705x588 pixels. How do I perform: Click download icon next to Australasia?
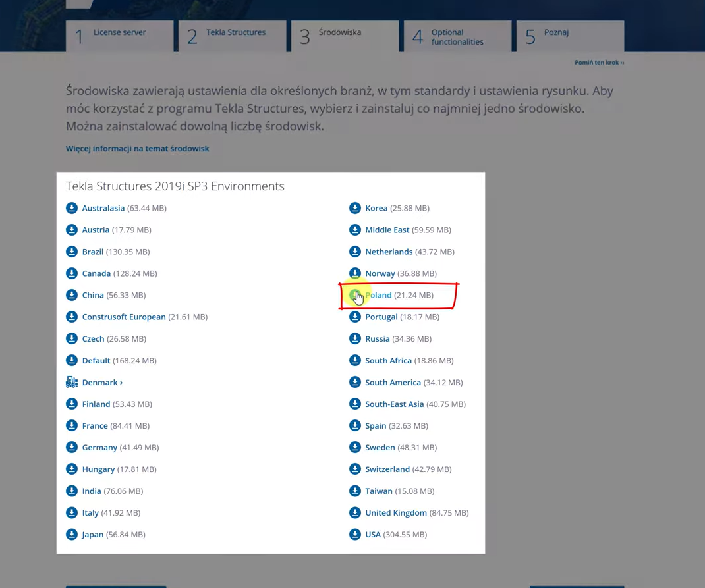click(72, 208)
